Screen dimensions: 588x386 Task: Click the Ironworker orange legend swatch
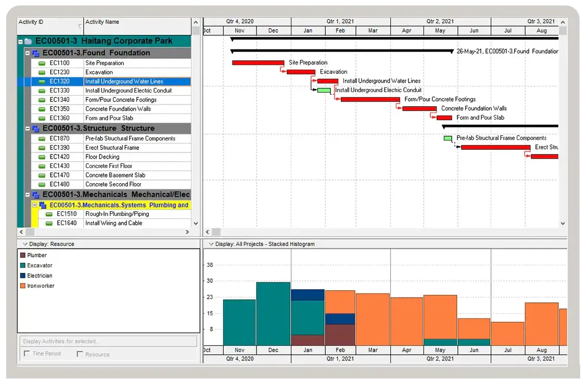point(22,286)
